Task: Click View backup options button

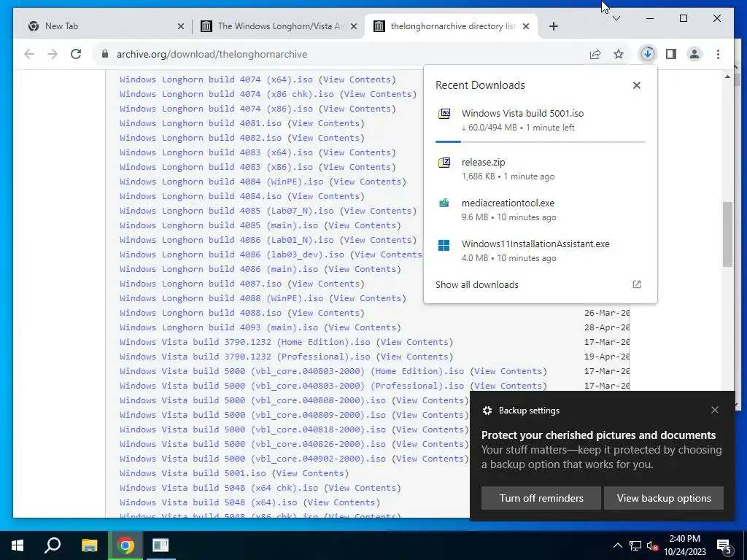Action: 664,498
